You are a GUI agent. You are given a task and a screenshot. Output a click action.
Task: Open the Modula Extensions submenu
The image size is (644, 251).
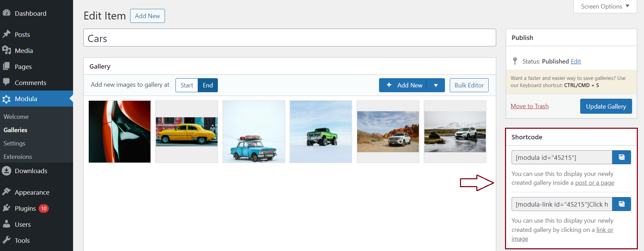18,157
